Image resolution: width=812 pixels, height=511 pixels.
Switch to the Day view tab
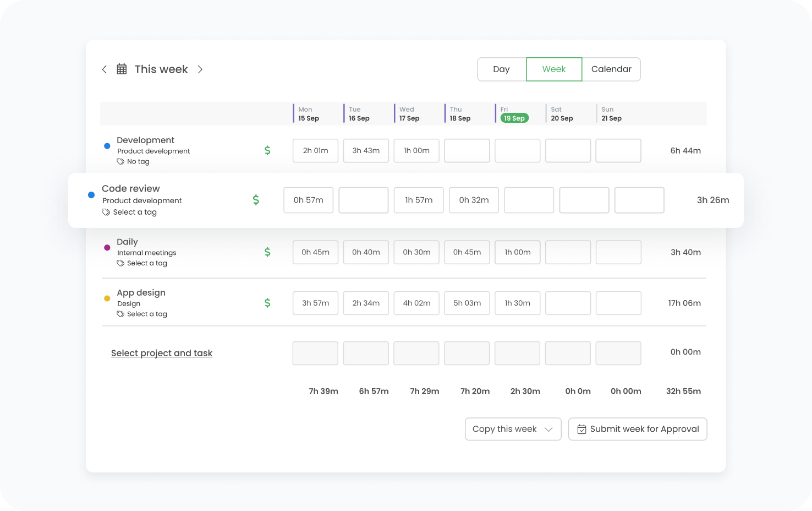[x=501, y=69]
